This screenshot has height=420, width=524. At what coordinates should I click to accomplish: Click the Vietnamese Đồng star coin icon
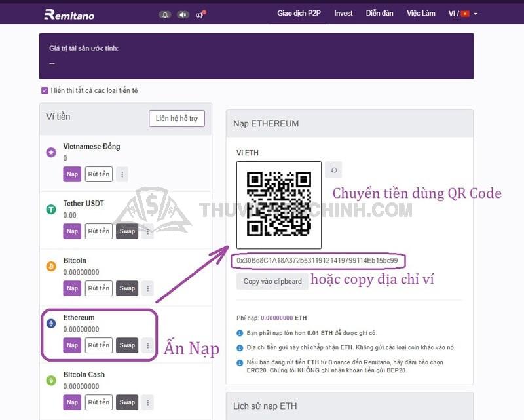pyautogui.click(x=51, y=153)
